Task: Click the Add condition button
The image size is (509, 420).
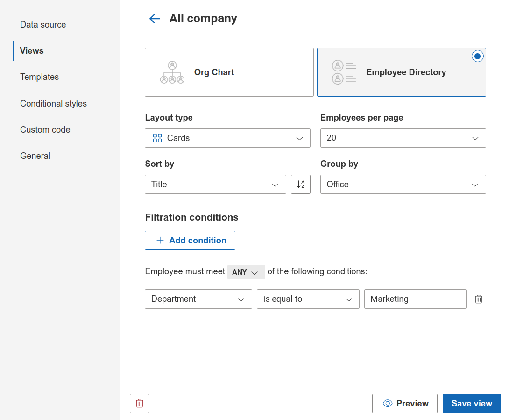Action: [190, 241]
